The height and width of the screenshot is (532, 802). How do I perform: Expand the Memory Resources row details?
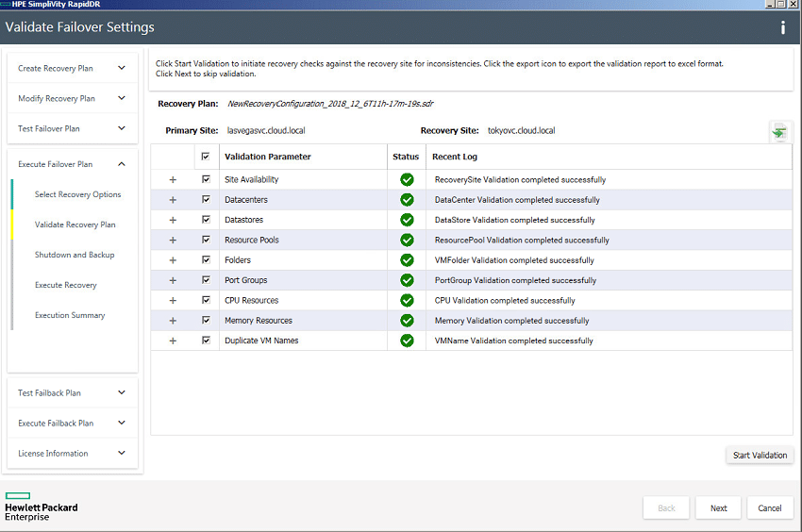click(x=173, y=321)
